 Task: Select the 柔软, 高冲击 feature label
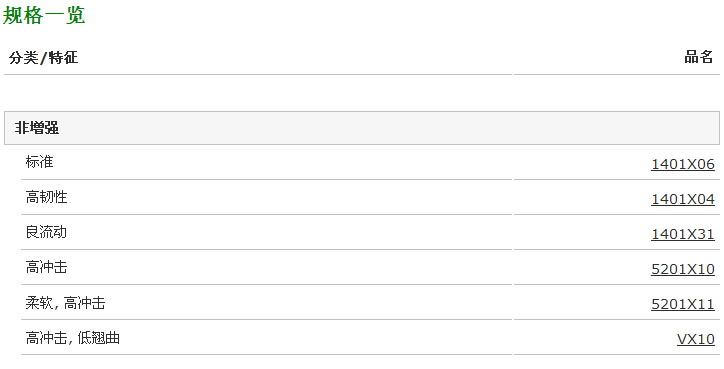point(65,303)
